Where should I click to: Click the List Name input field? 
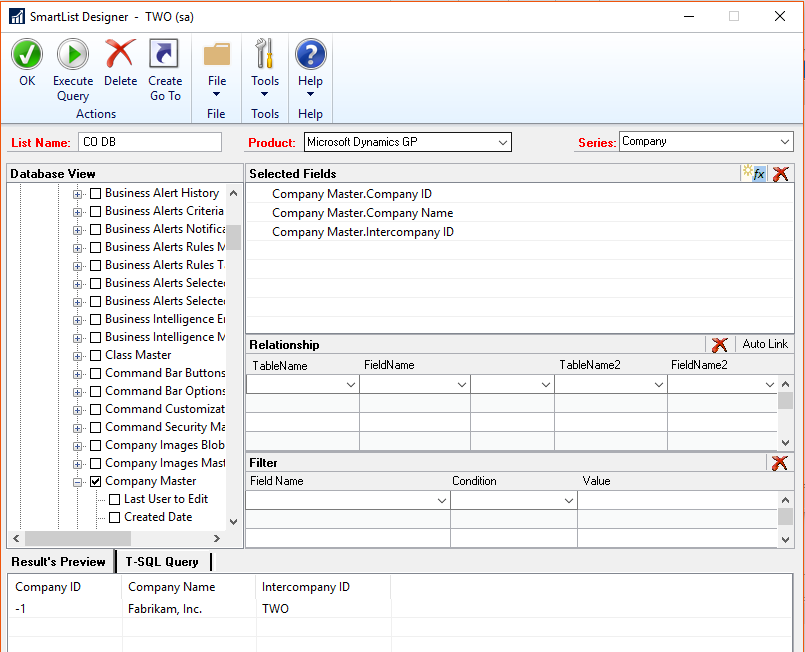150,142
